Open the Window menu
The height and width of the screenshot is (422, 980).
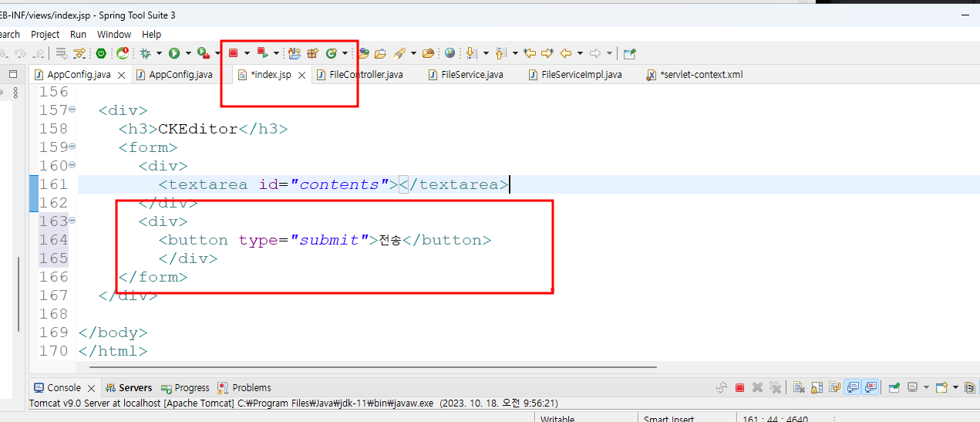point(114,34)
